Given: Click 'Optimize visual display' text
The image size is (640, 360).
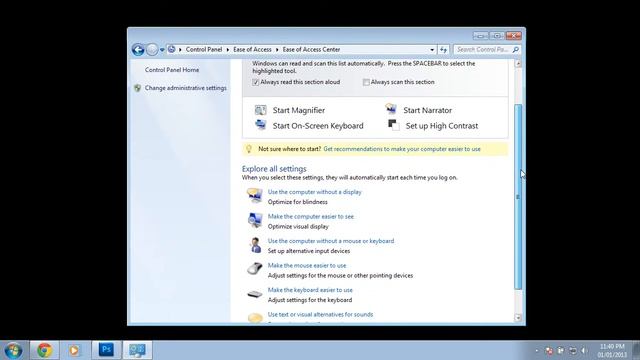Looking at the screenshot, I should tap(298, 227).
